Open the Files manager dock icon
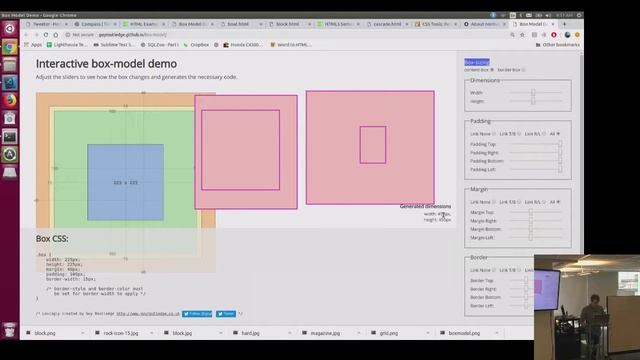Image resolution: width=640 pixels, height=360 pixels. (9, 65)
